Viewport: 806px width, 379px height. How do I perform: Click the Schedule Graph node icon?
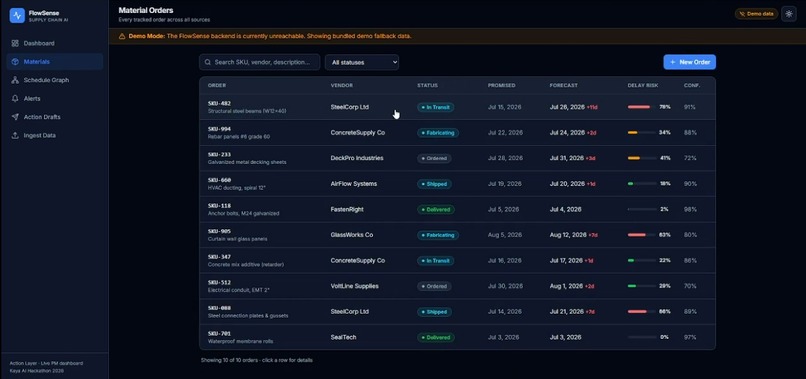(x=15, y=80)
